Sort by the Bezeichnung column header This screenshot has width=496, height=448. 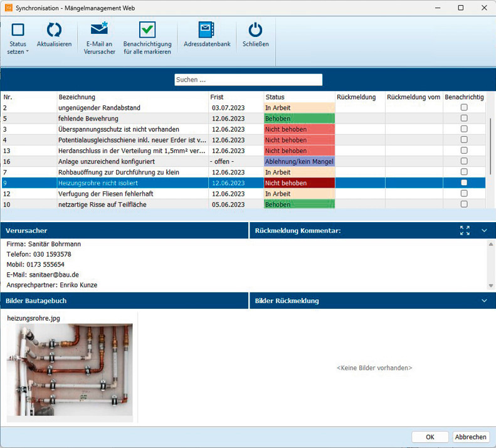coord(77,97)
